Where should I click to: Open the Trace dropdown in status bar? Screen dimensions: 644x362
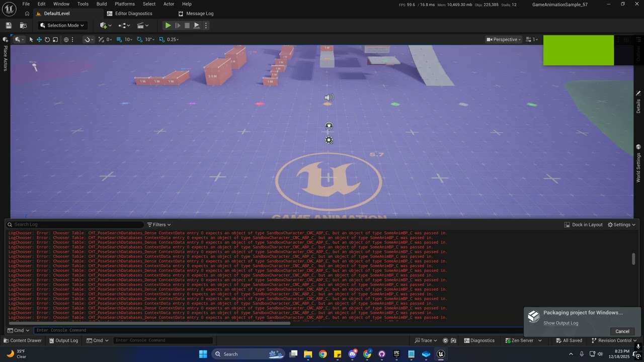pos(425,340)
